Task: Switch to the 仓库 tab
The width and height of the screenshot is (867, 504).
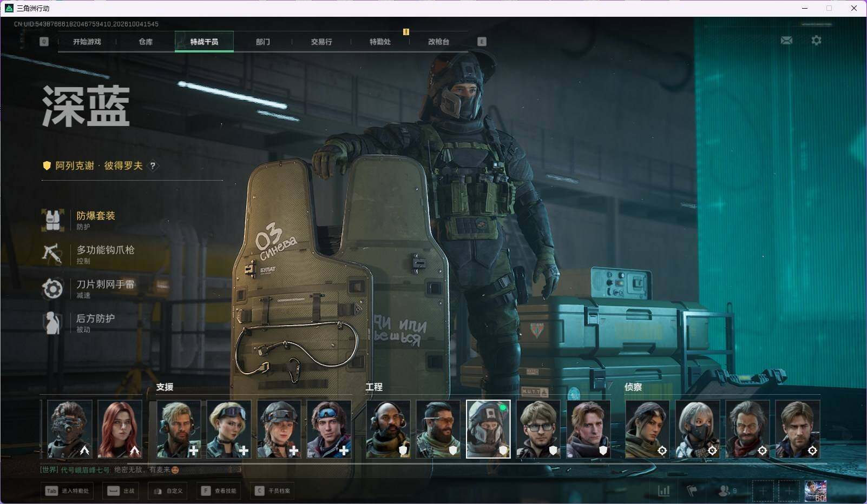Action: click(146, 42)
